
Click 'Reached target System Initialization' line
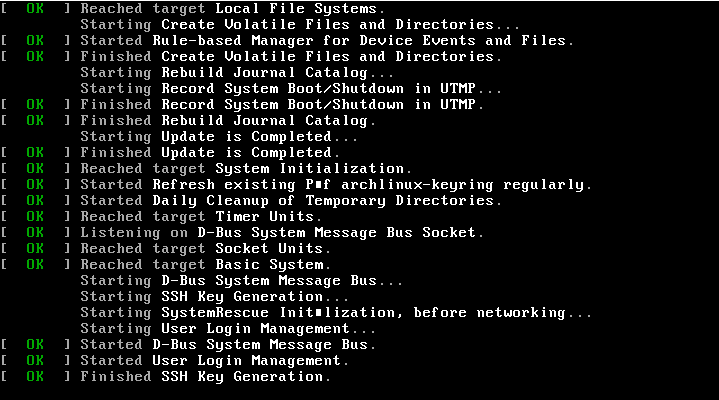pyautogui.click(x=246, y=169)
